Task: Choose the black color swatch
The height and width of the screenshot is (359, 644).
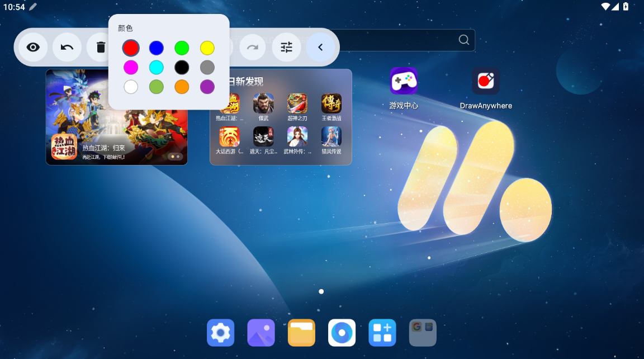Action: (x=182, y=68)
